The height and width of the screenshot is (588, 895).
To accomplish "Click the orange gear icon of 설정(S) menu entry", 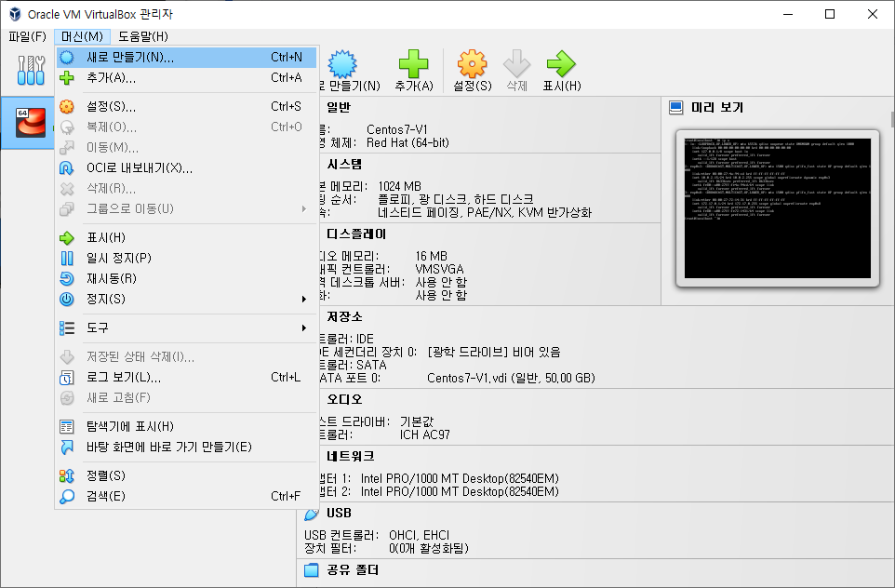I will click(x=67, y=106).
